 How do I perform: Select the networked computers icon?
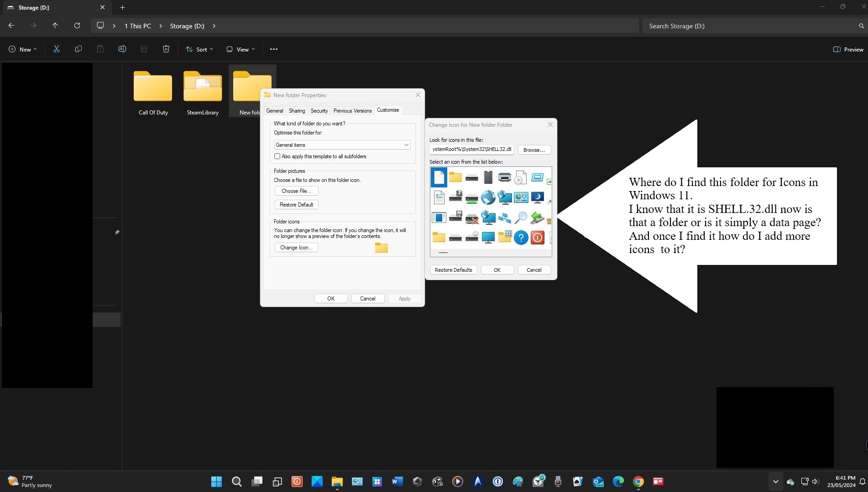504,218
